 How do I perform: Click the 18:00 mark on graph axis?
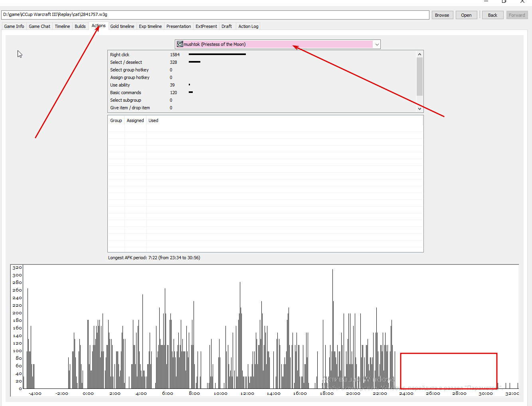coord(326,393)
